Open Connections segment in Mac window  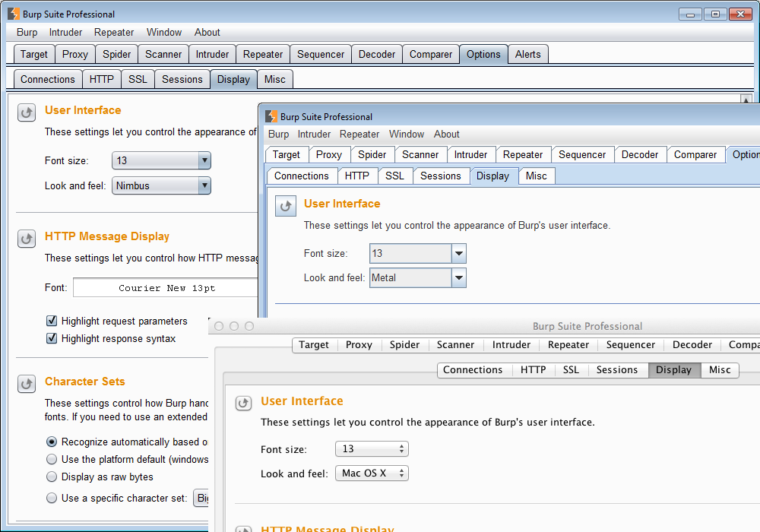(473, 370)
